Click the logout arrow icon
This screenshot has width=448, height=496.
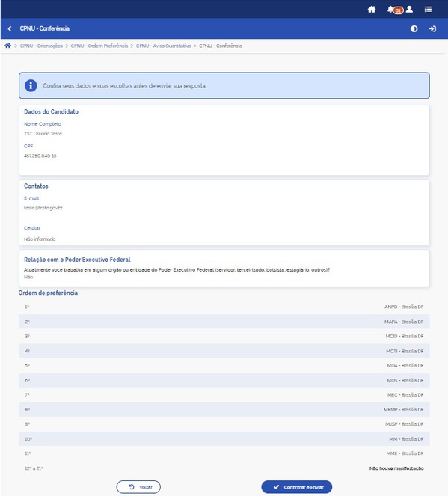pos(432,28)
